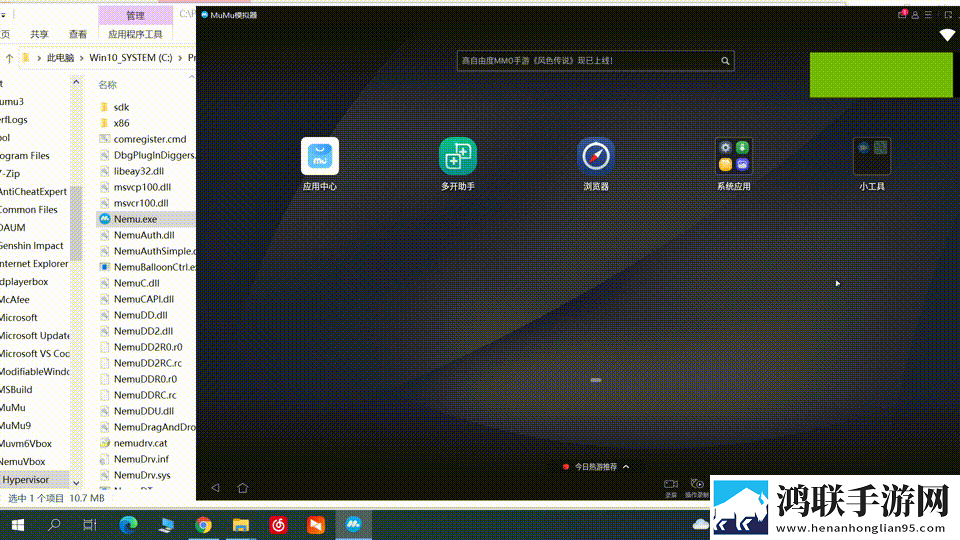This screenshot has height=540, width=960.
Task: Select Genshin Impact folder in navigation tree
Action: click(x=32, y=246)
